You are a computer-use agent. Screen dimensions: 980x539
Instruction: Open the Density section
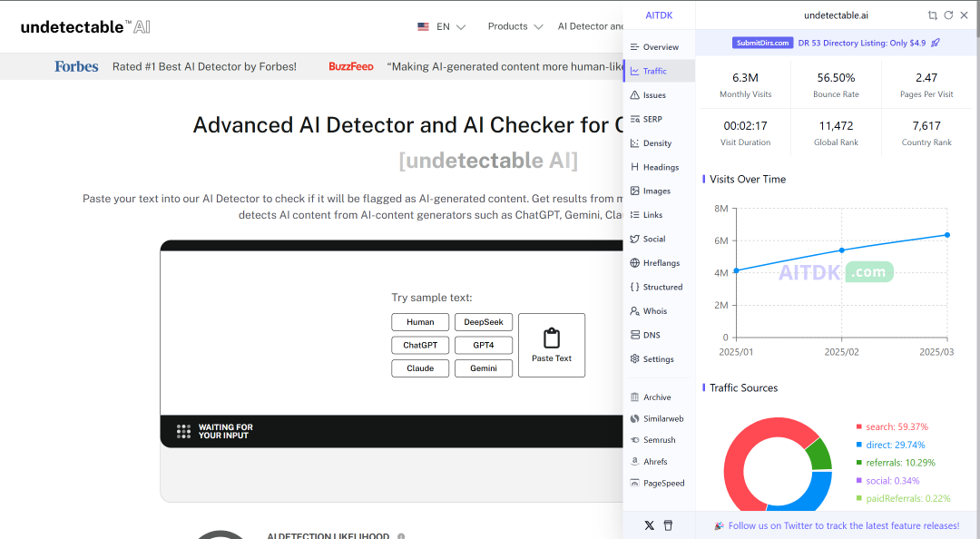point(659,143)
